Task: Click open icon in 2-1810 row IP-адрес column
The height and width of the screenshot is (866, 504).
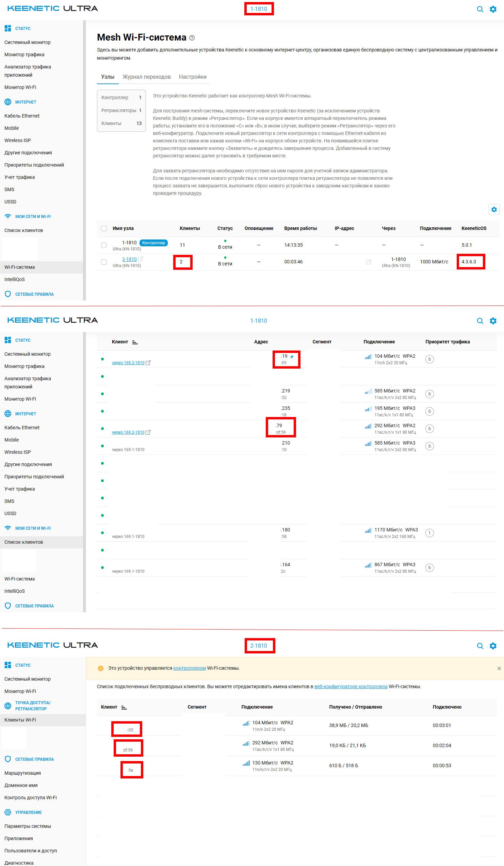Action: [x=369, y=262]
